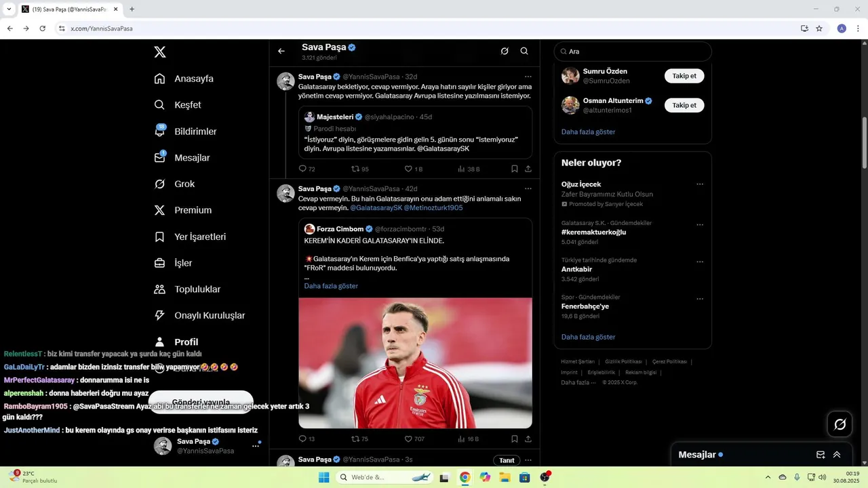Go back using the profile header arrow
868x488 pixels.
[x=281, y=51]
